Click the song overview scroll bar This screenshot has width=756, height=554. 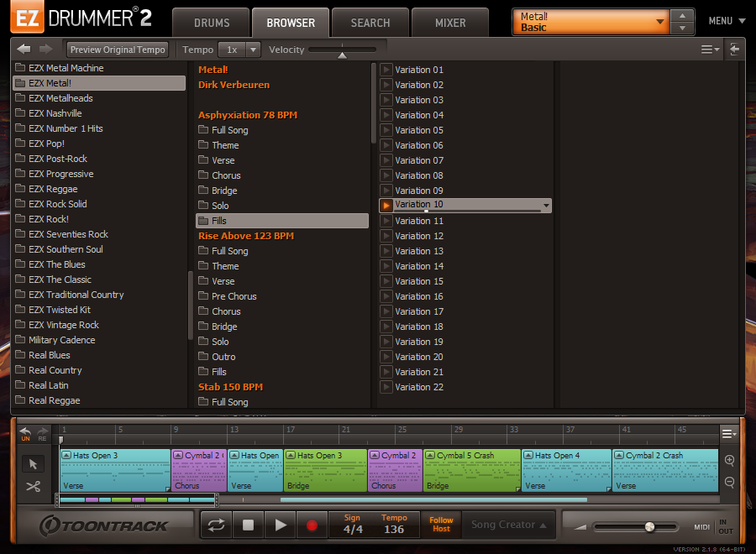click(136, 500)
